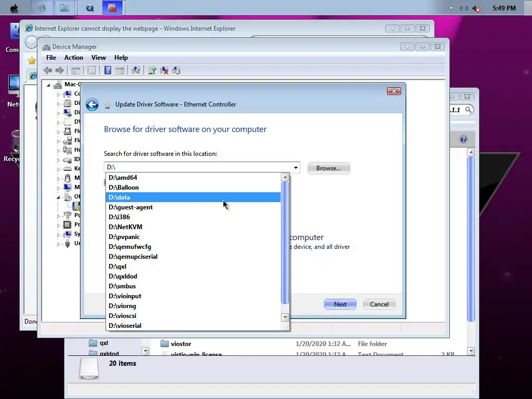
Task: Click the Apple logo in top bar
Action: [14, 8]
